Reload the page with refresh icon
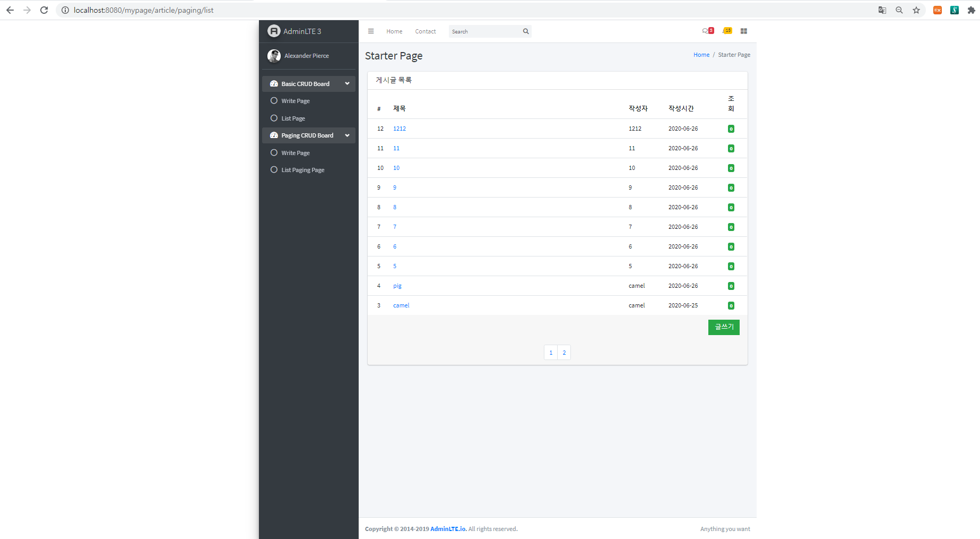This screenshot has height=539, width=980. (x=44, y=10)
